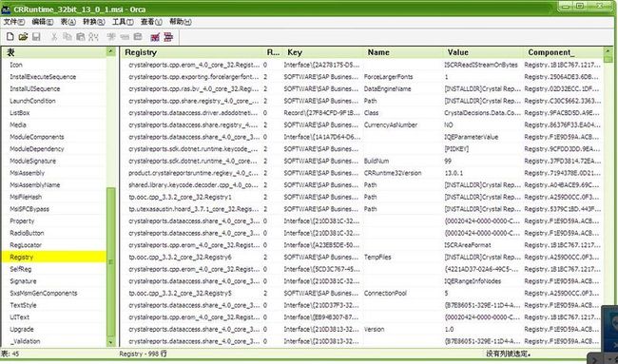This screenshot has height=364, width=618.
Task: Select the MsiAssembly table
Action: tap(28, 173)
